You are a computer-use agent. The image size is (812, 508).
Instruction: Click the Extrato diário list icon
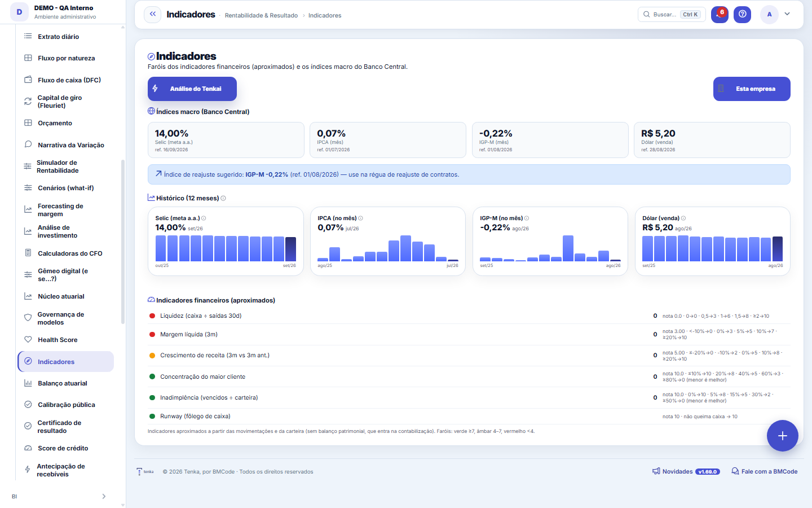click(x=28, y=36)
